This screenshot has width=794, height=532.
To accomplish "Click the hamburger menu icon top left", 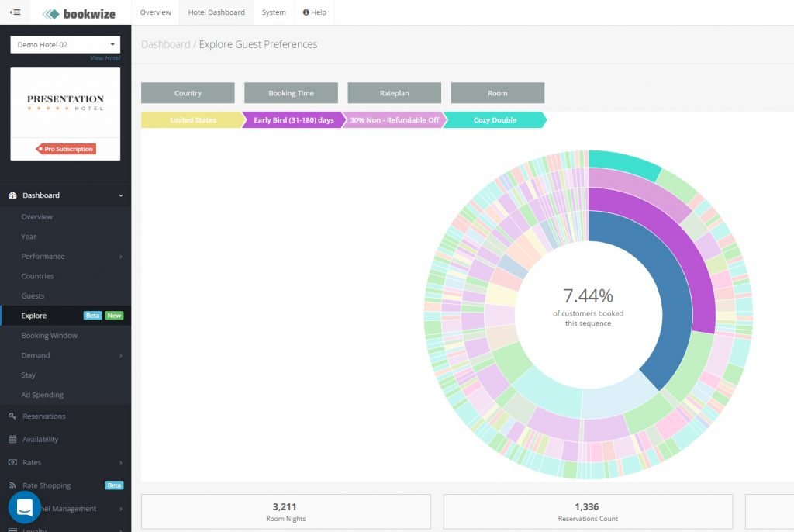I will point(15,12).
